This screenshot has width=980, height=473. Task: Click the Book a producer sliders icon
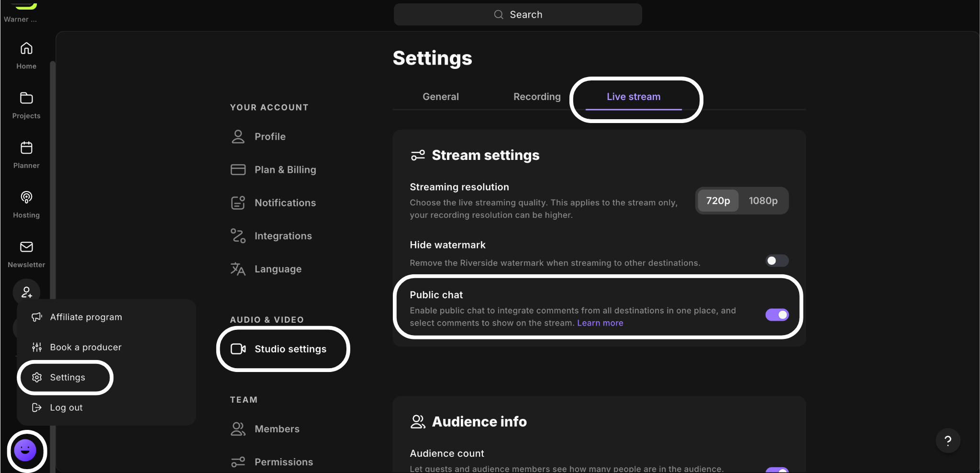click(37, 347)
